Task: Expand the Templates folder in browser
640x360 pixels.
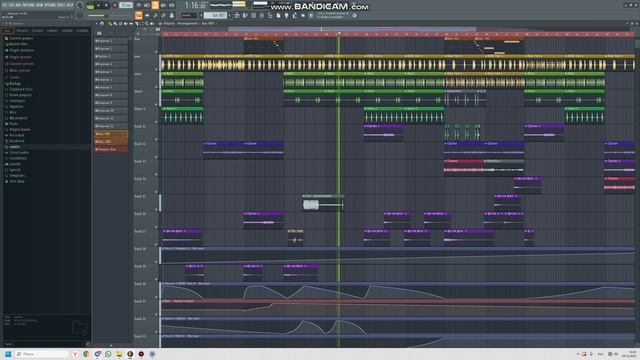Action: pos(16,175)
